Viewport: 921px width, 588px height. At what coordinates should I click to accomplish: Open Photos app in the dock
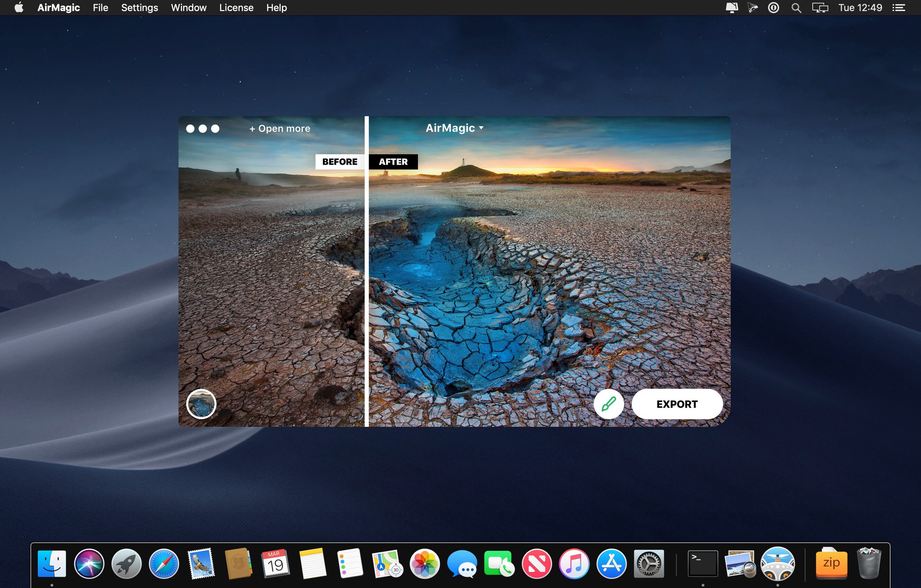(x=425, y=563)
